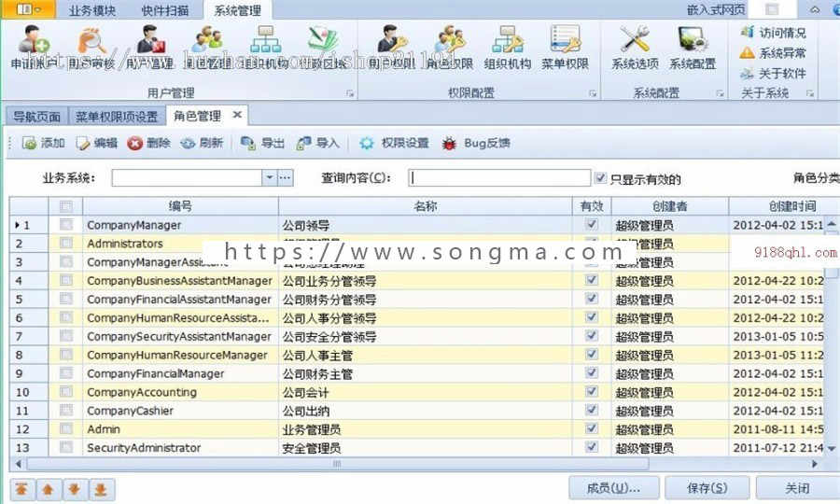Click the 刷新 refresh toolbar button
This screenshot has height=504, width=840.
[x=202, y=143]
